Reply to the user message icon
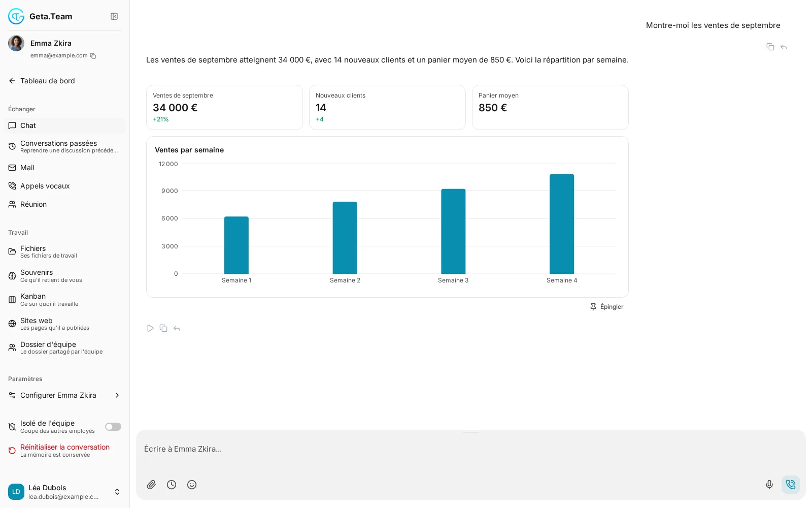 pos(784,47)
